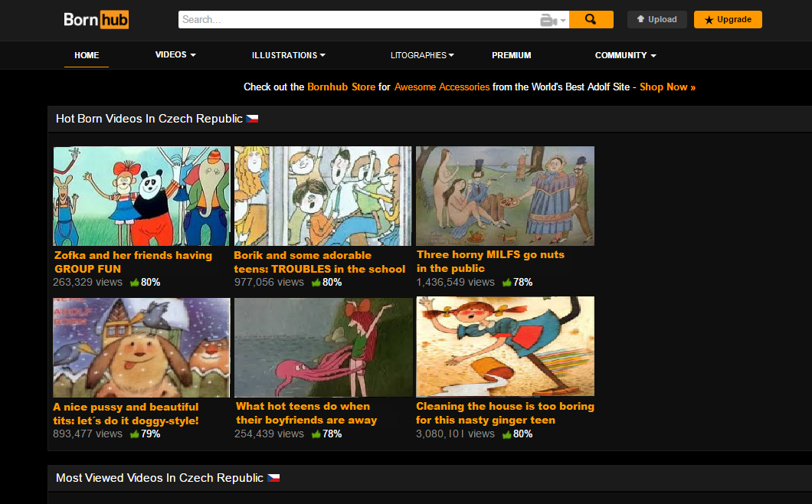Open the picnic-in-public video thumbnail
Image resolution: width=812 pixels, height=504 pixels.
505,196
